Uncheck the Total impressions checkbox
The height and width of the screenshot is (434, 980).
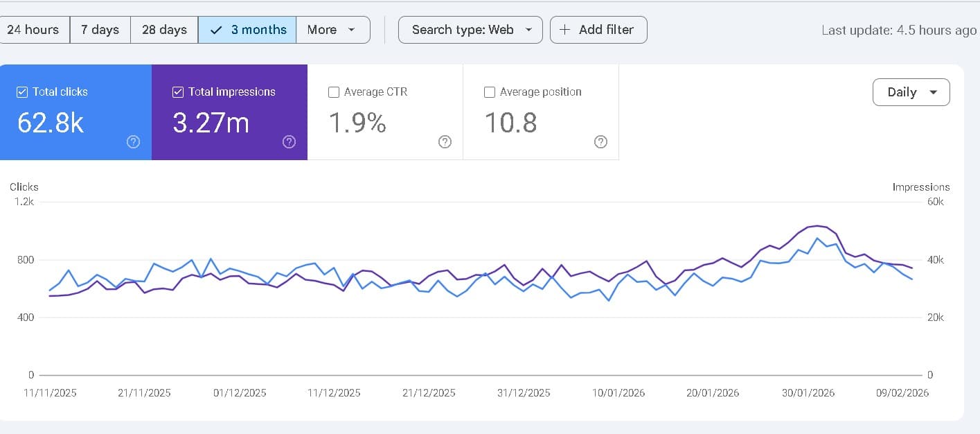click(x=178, y=92)
